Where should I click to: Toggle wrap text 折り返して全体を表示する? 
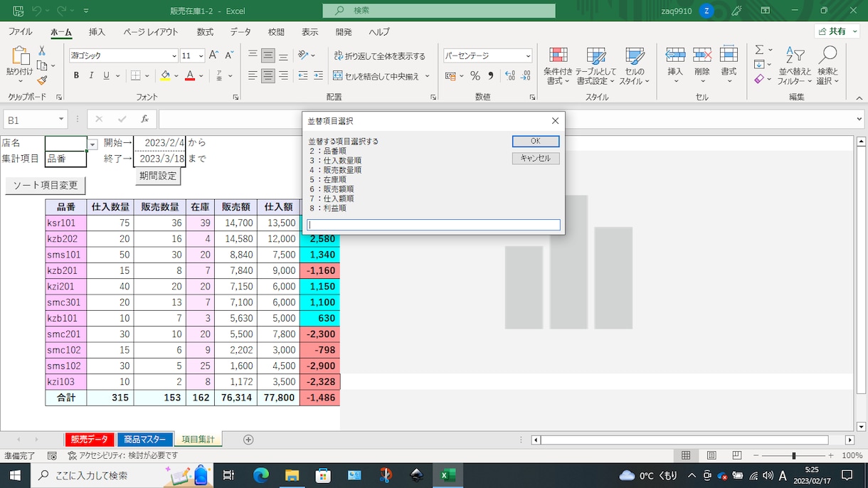(x=379, y=56)
